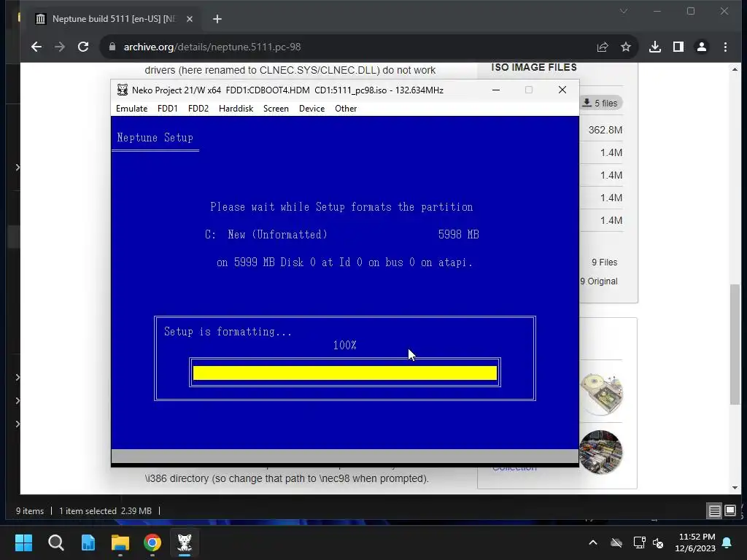The height and width of the screenshot is (560, 747).
Task: Open the Device menu
Action: 311,109
